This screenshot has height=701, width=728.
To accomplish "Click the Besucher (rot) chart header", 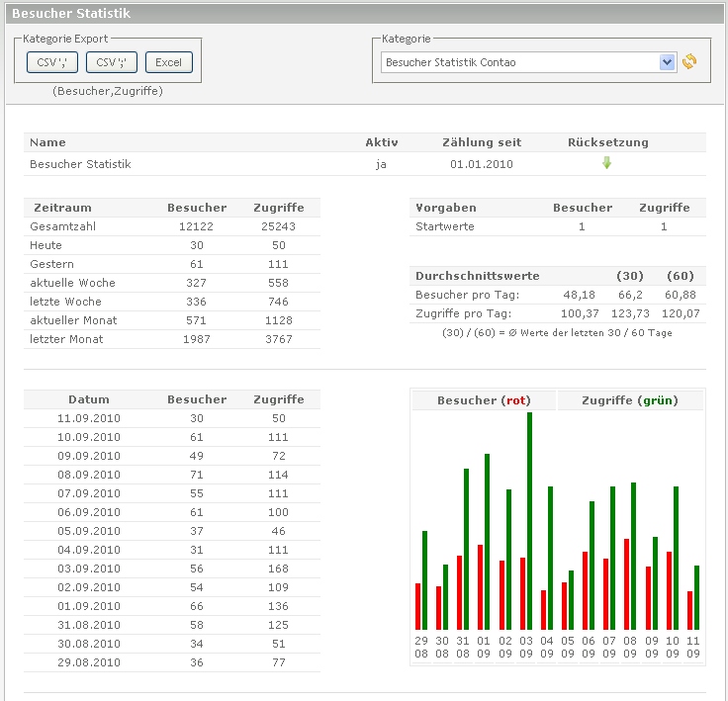I will 484,400.
